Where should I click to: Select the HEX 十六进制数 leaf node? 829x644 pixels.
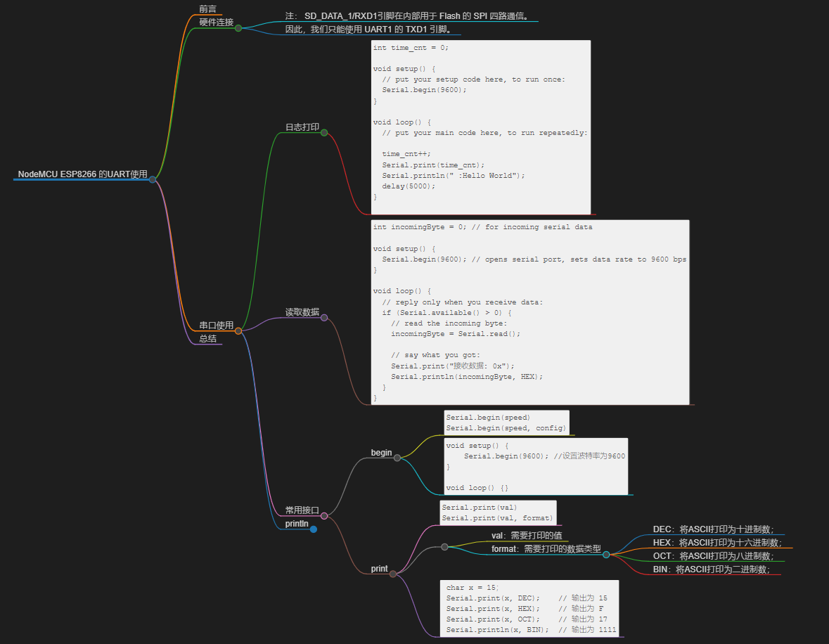click(717, 543)
